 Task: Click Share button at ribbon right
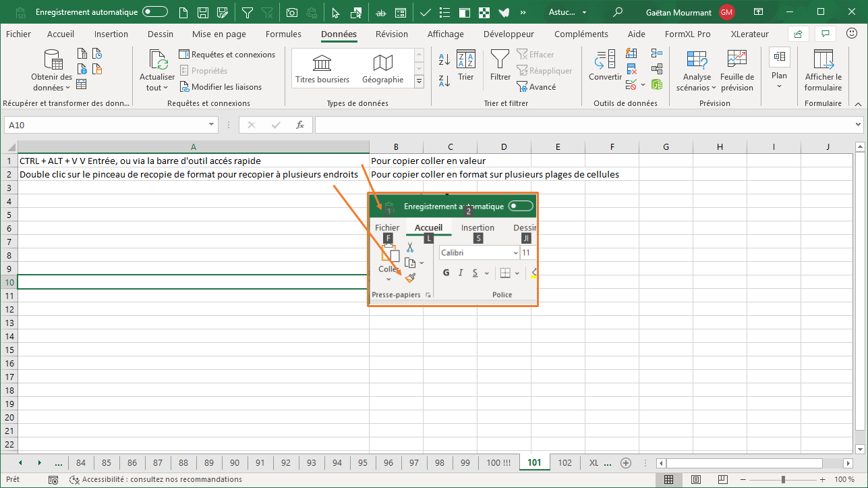(799, 34)
